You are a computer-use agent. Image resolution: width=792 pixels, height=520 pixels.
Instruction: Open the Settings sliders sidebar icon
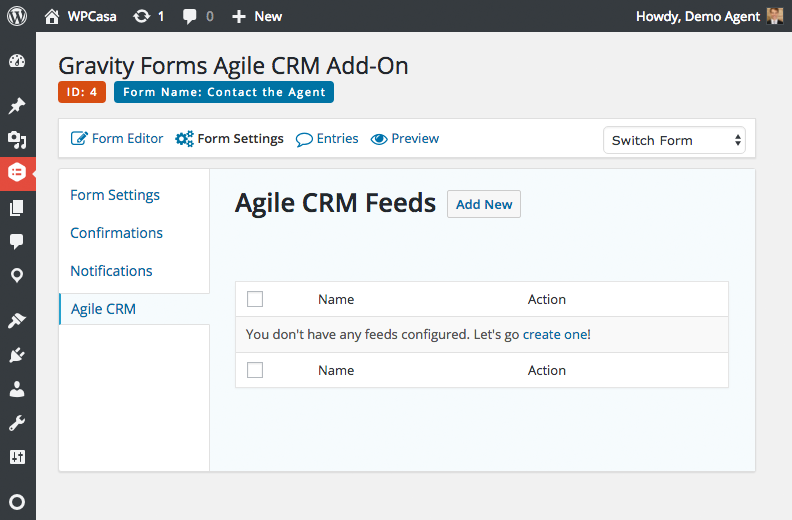coord(17,457)
